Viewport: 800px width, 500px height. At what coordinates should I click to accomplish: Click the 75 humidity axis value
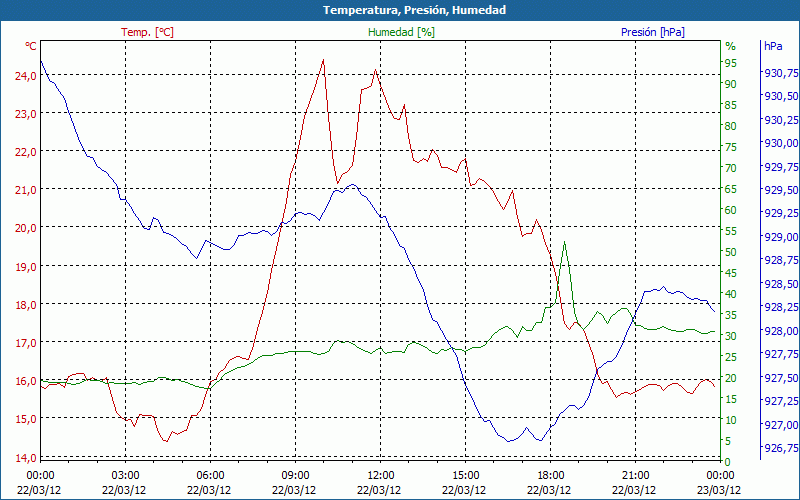click(731, 147)
